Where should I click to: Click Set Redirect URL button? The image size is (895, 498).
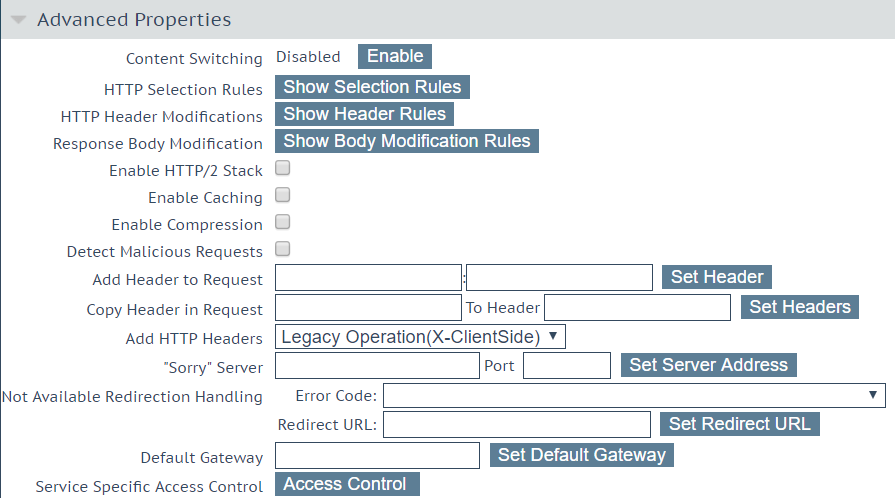(x=740, y=424)
